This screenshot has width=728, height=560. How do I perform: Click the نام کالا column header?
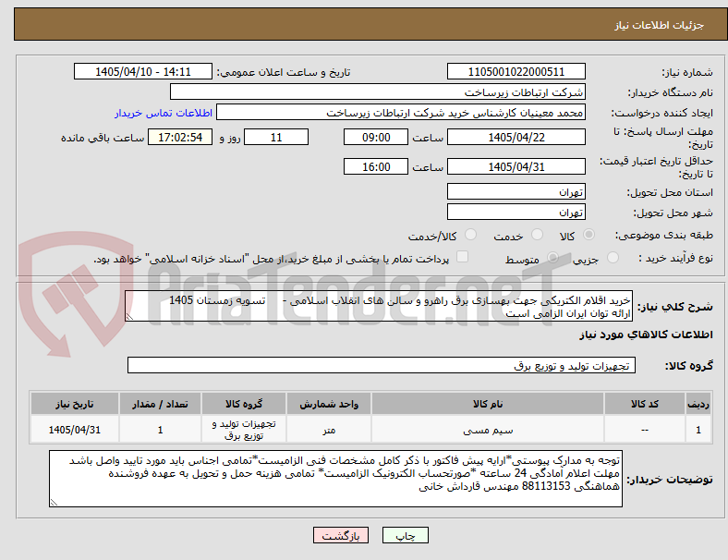[x=488, y=404]
